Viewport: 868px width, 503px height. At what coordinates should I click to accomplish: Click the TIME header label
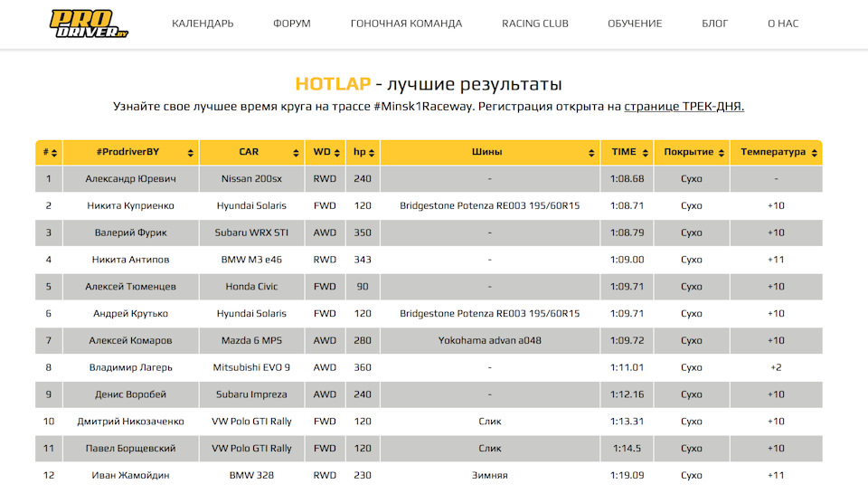pyautogui.click(x=624, y=152)
